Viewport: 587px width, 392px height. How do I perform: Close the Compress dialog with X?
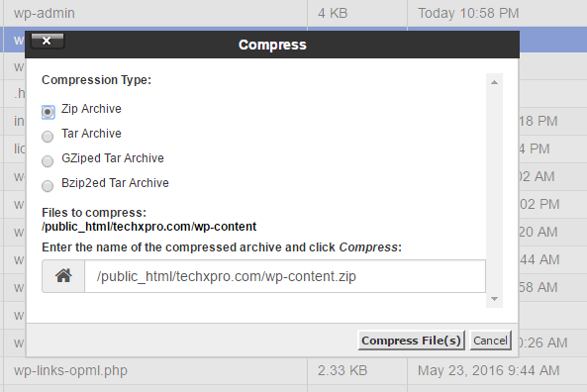47,41
